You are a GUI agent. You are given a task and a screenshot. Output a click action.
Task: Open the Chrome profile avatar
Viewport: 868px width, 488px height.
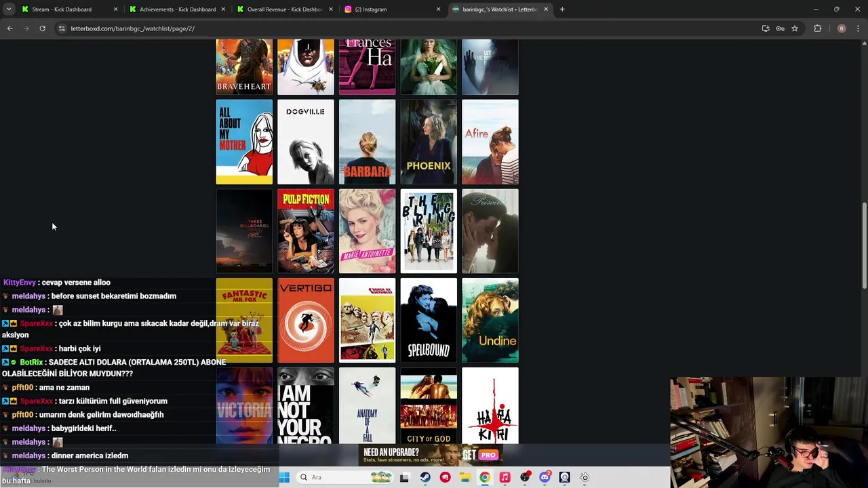(x=842, y=28)
